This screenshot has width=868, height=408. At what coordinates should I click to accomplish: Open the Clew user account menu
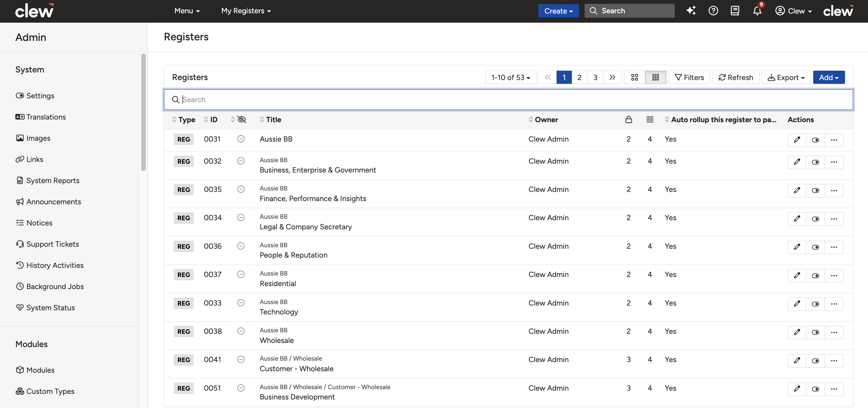coord(793,11)
